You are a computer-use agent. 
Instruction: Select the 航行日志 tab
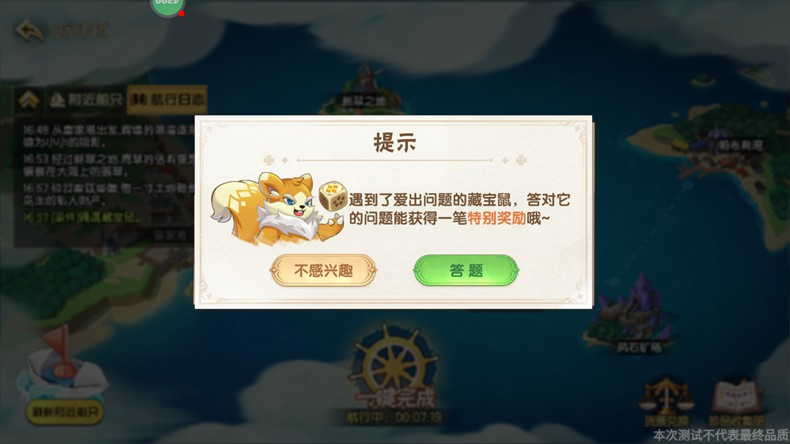[x=167, y=100]
